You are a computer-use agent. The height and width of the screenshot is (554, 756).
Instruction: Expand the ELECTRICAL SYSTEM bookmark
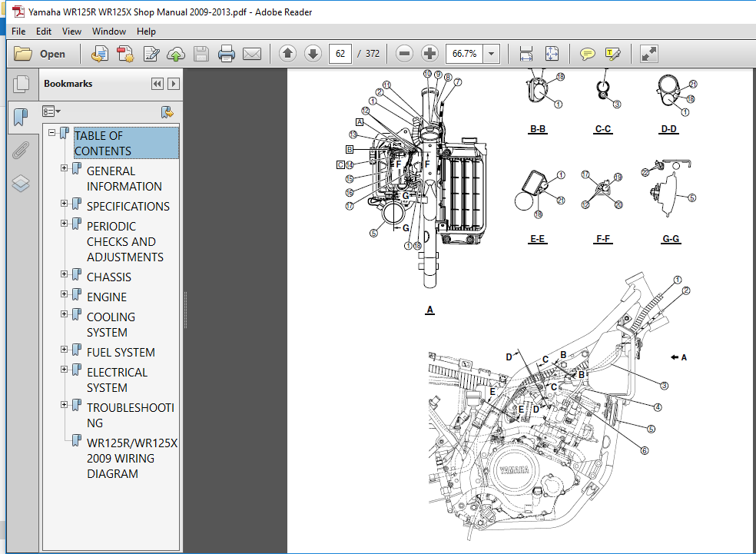[64, 369]
